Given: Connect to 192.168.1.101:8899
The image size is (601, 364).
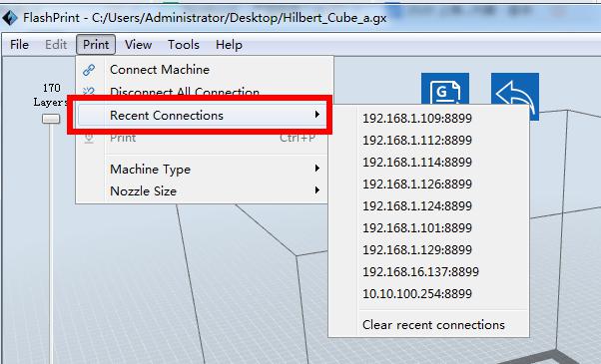Looking at the screenshot, I should click(429, 227).
